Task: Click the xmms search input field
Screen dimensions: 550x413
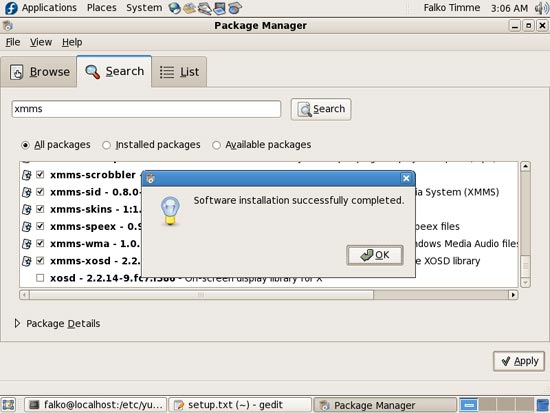Action: [146, 109]
